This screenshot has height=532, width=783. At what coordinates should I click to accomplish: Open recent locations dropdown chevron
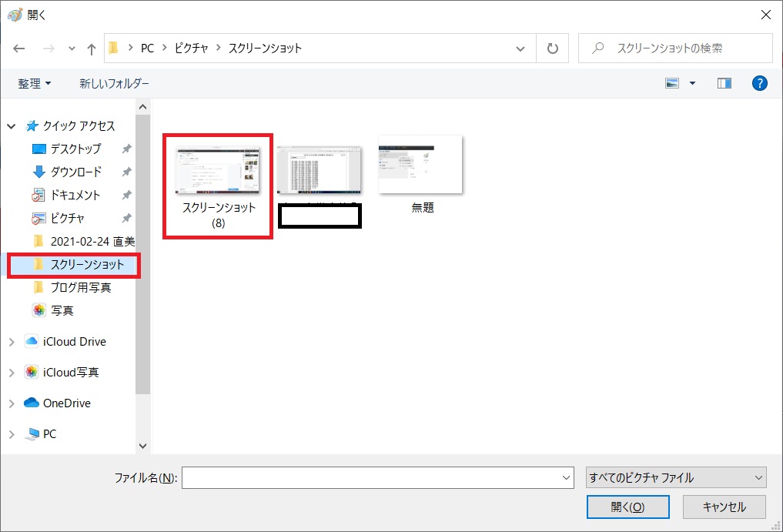[x=72, y=49]
